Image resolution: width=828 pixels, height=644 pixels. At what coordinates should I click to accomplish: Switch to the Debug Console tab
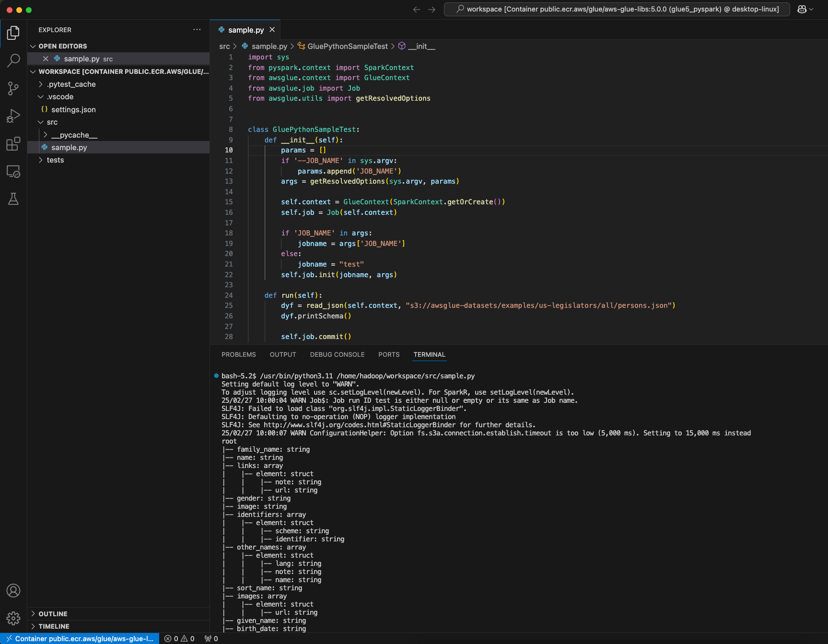[337, 354]
